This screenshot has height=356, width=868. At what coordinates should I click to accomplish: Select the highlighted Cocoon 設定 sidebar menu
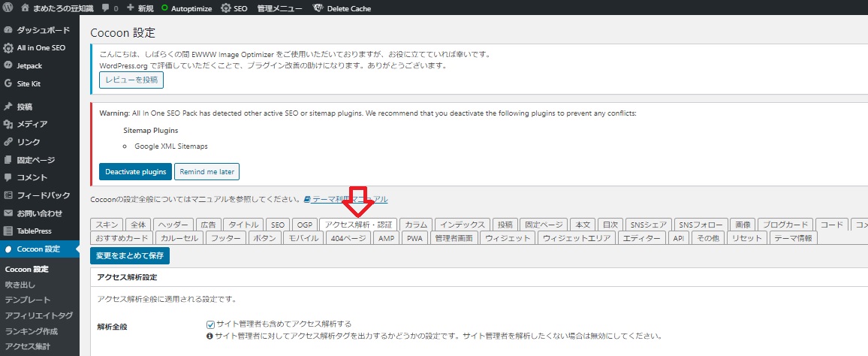pyautogui.click(x=40, y=249)
